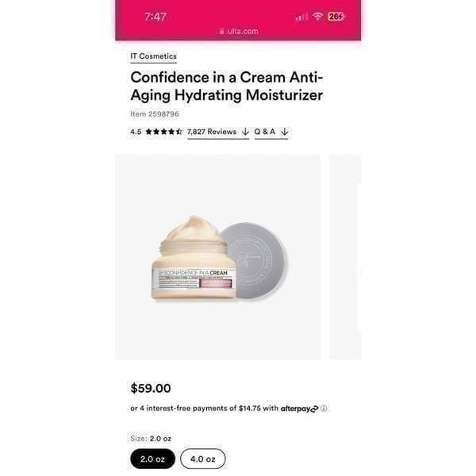
Task: Jump to the Q & A section
Action: [265, 132]
